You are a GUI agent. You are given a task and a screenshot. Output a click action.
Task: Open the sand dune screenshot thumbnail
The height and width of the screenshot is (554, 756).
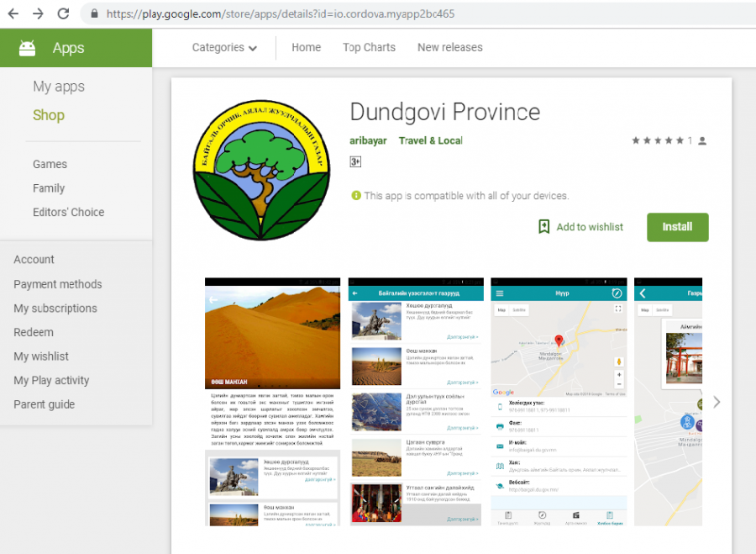pos(272,402)
